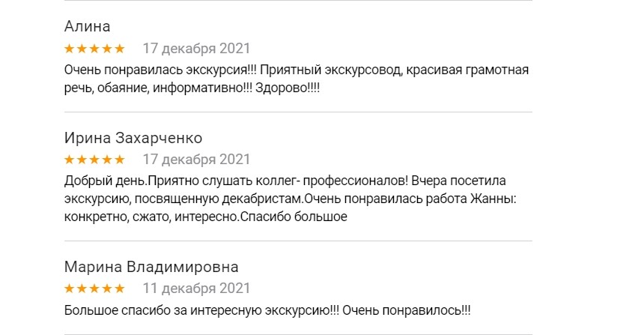Click third star in Алина's rating

[x=94, y=49]
